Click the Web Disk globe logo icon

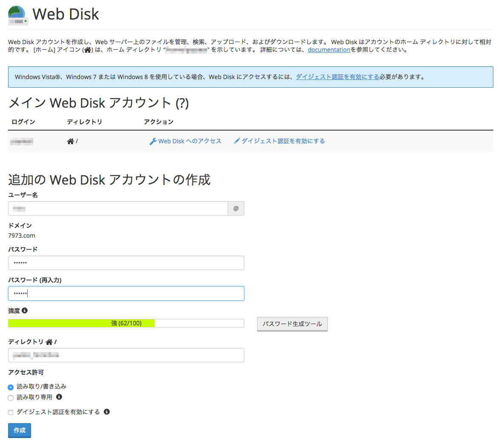[x=18, y=16]
